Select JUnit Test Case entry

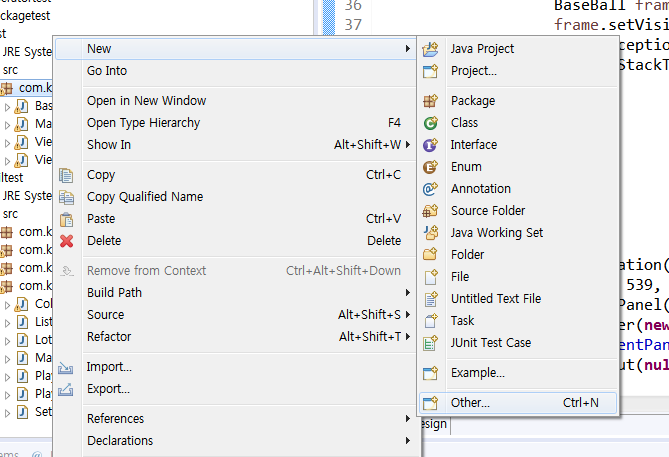[518, 343]
